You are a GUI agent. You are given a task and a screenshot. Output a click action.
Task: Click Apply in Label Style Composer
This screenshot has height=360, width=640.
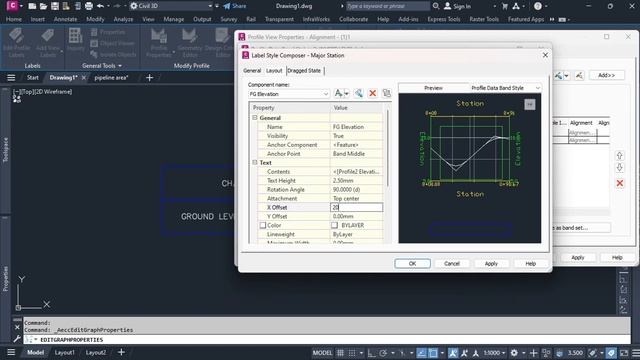(x=491, y=264)
